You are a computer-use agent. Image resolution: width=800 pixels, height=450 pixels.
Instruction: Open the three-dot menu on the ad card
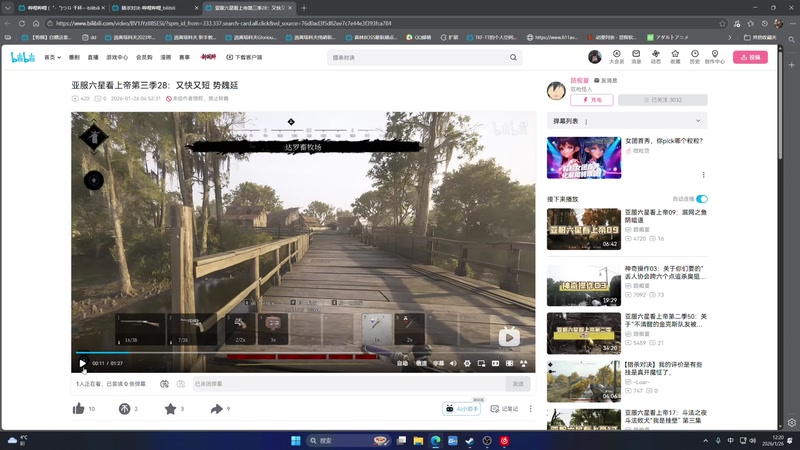click(704, 175)
